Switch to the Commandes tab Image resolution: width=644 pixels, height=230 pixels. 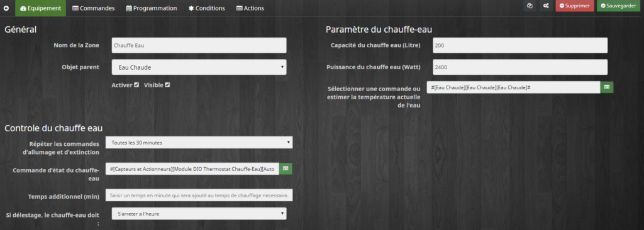93,8
